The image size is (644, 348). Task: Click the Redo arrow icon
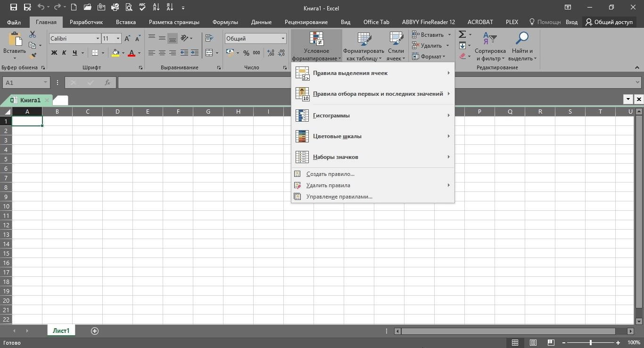(x=58, y=7)
